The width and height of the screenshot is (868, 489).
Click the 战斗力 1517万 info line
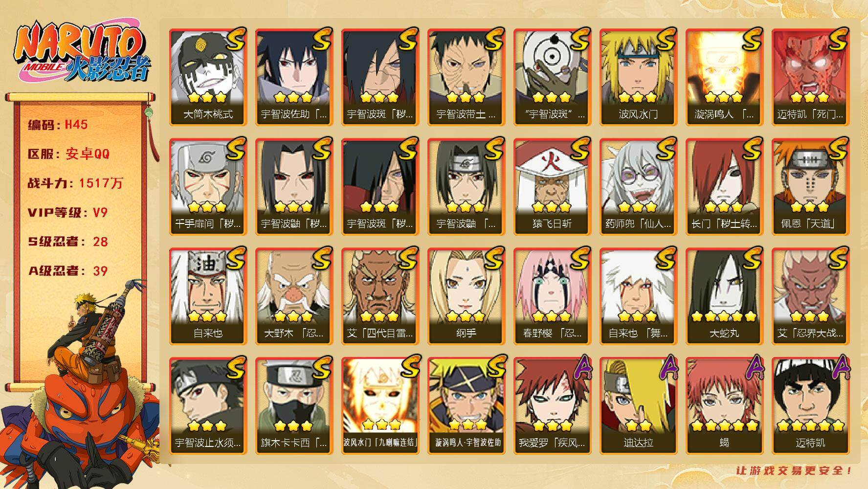click(75, 183)
